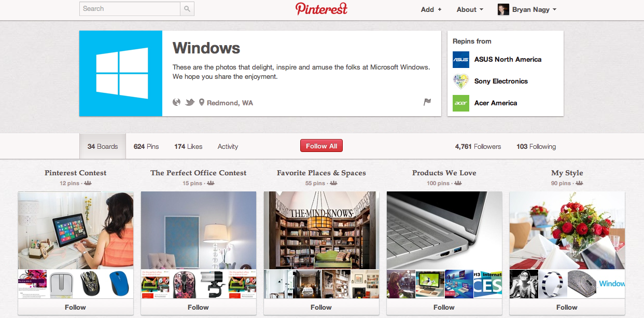Open the Windows website globe icon
The height and width of the screenshot is (318, 644).
coord(176,102)
